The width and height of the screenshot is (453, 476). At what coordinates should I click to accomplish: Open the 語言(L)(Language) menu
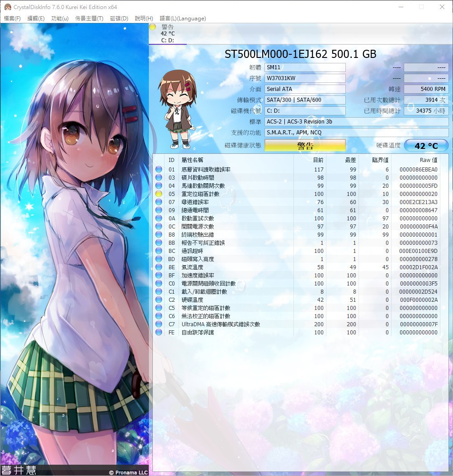tap(183, 19)
